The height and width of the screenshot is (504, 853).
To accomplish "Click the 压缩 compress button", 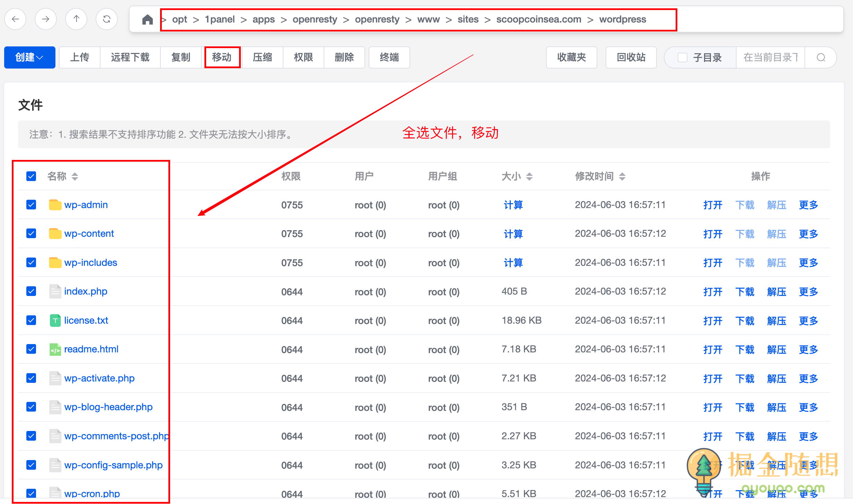I will (262, 57).
